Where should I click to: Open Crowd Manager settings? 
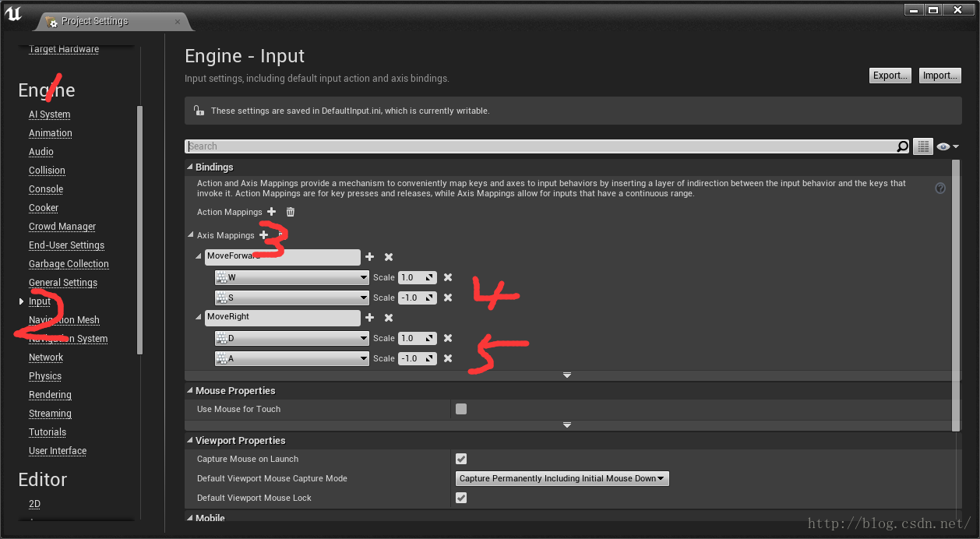62,227
